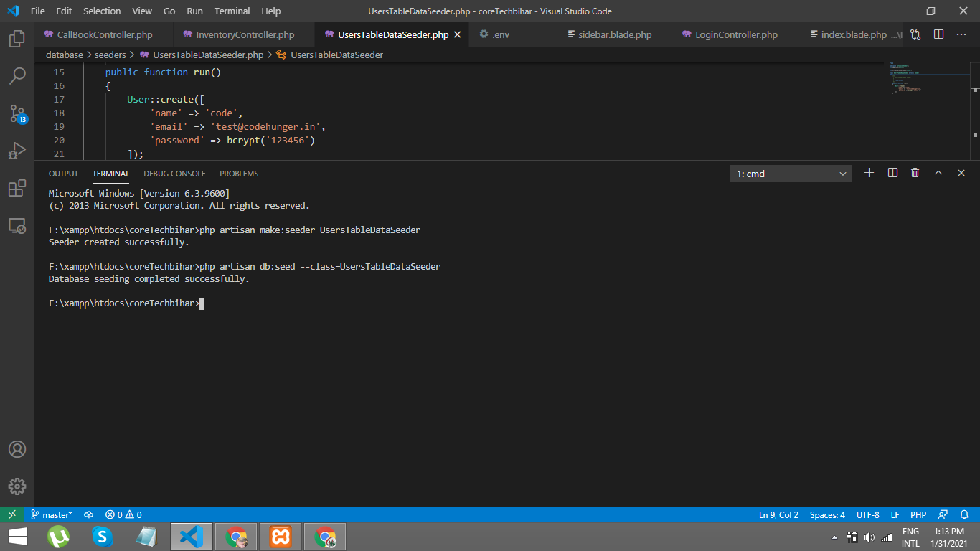
Task: Click the Open Changes compare icon
Action: 915,34
